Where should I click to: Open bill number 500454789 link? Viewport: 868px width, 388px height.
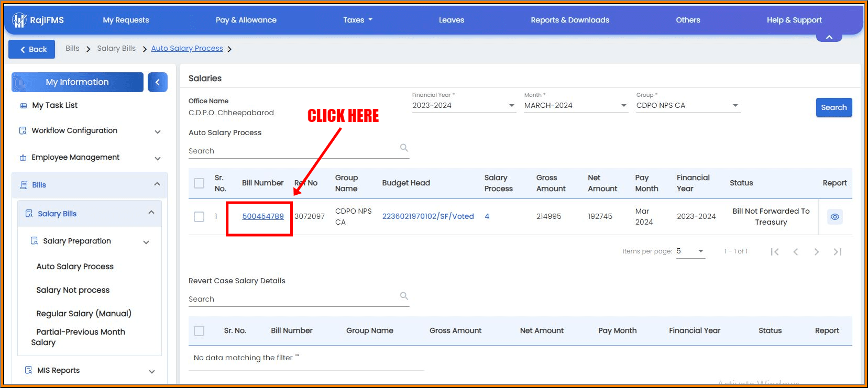coord(263,216)
